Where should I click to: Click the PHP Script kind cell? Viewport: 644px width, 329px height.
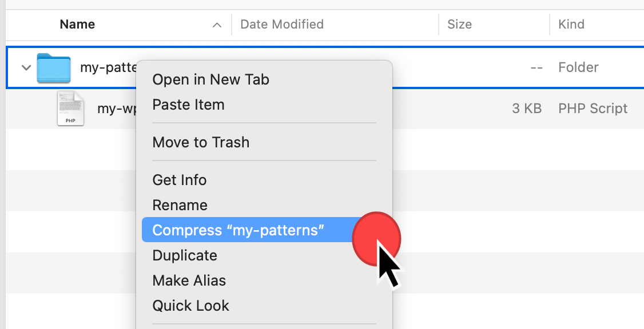pos(593,109)
